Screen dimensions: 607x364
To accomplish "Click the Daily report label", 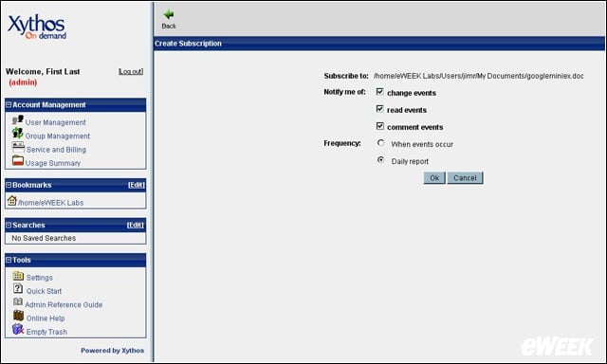I will point(410,162).
